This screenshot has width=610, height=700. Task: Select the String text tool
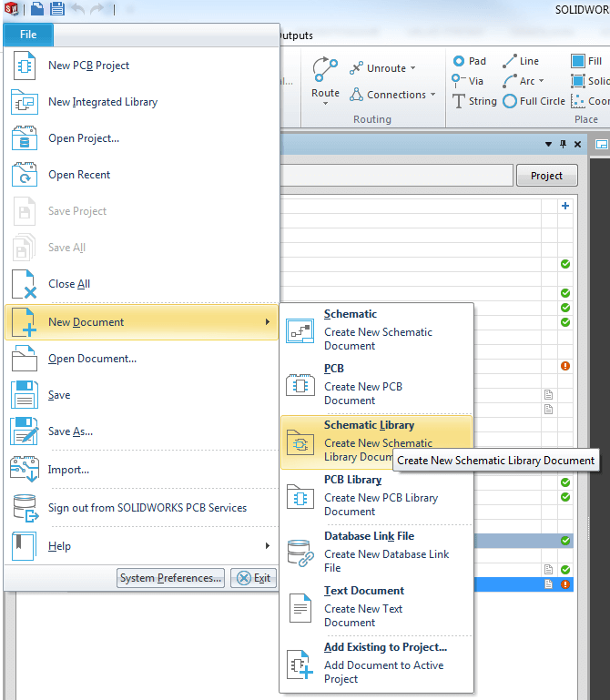pos(474,101)
